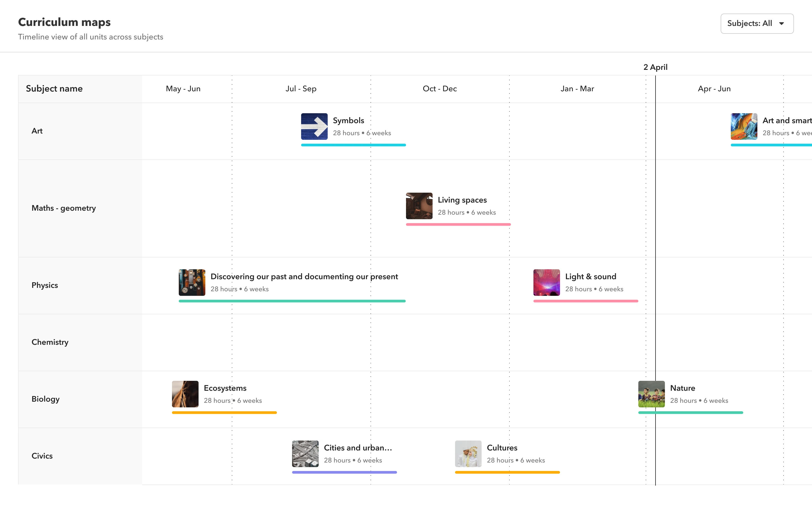Click the Symbols unit progress bar
Viewport: 812px width, 507px height.
[354, 145]
